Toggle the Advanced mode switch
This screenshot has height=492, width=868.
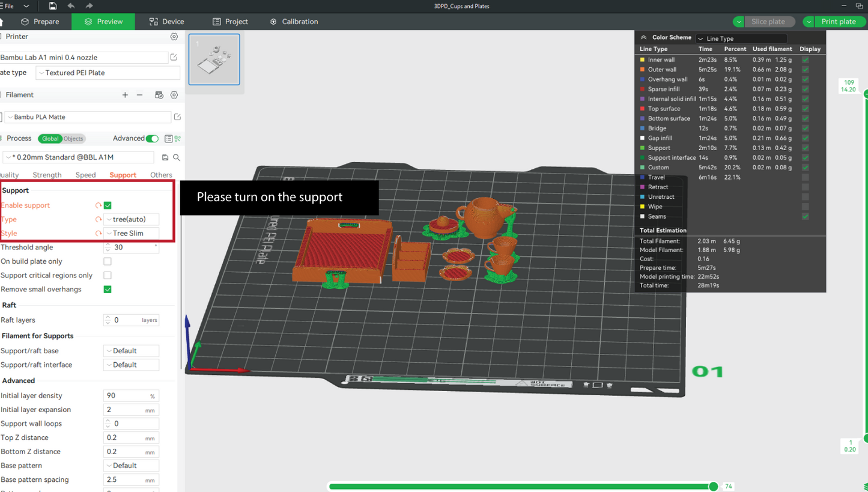[x=153, y=139]
